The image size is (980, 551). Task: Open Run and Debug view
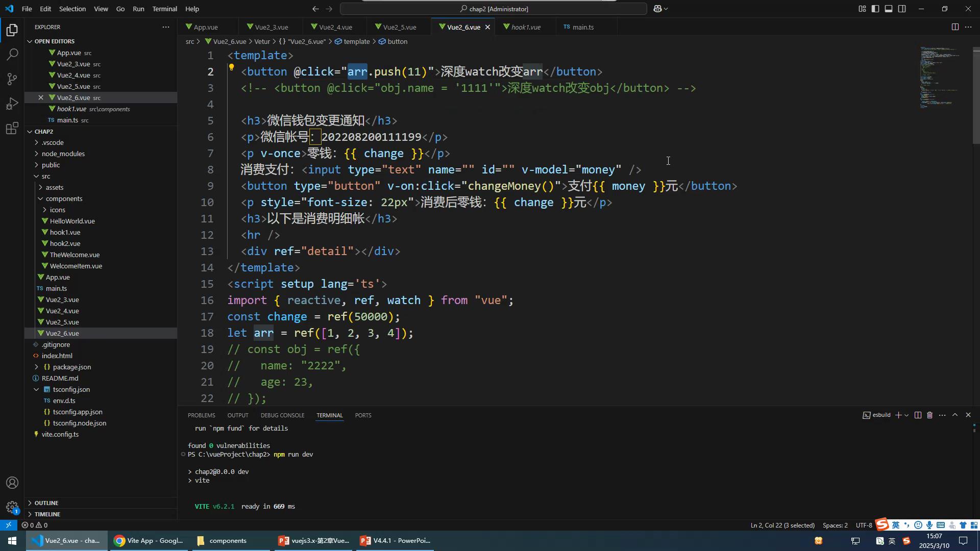tap(12, 104)
